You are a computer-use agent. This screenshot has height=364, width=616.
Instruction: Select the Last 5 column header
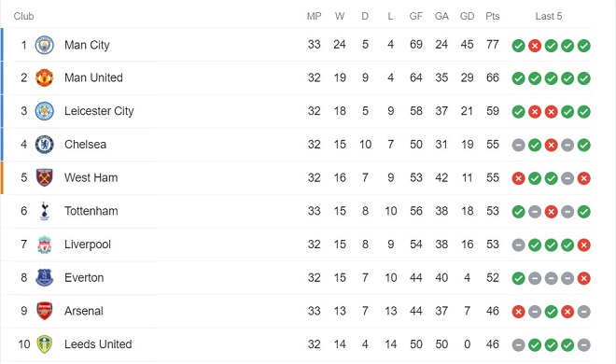[x=549, y=16]
